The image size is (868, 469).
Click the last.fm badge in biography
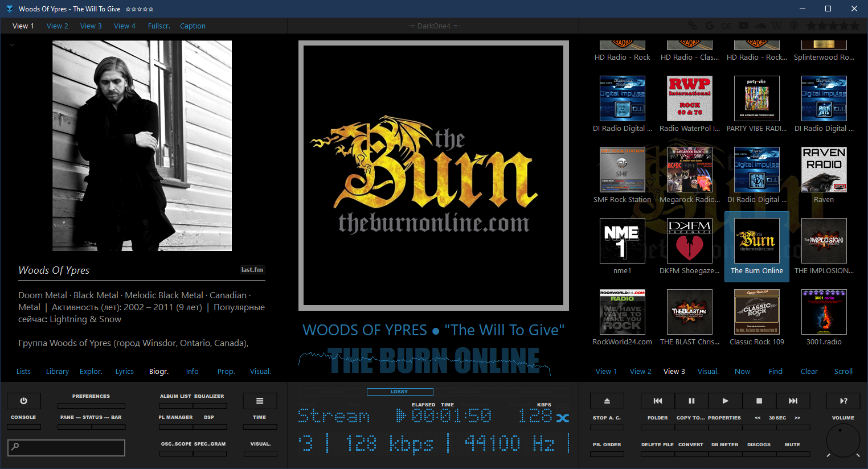252,270
